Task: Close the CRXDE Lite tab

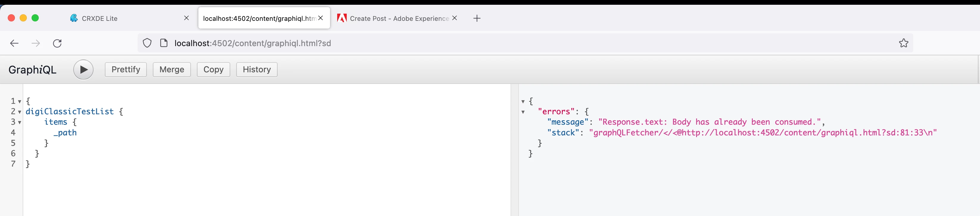Action: pyautogui.click(x=186, y=18)
